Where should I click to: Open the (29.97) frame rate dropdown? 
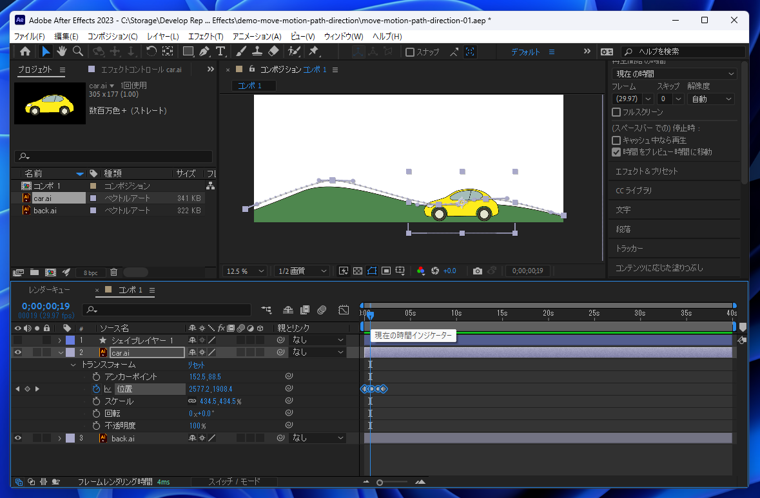point(633,99)
